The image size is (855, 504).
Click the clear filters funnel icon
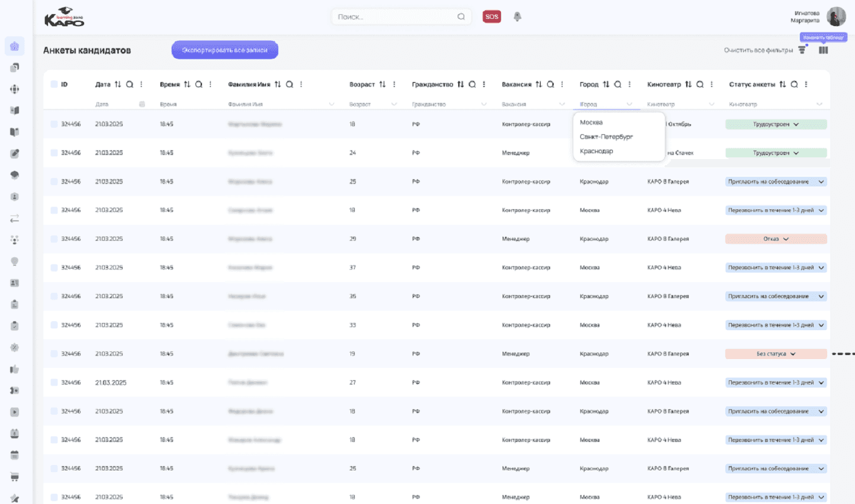802,50
